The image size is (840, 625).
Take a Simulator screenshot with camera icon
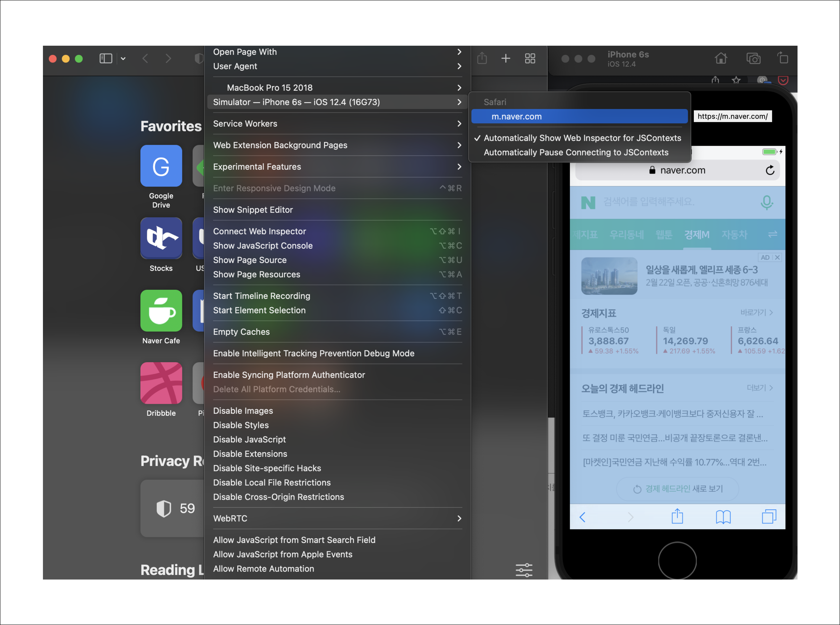753,59
